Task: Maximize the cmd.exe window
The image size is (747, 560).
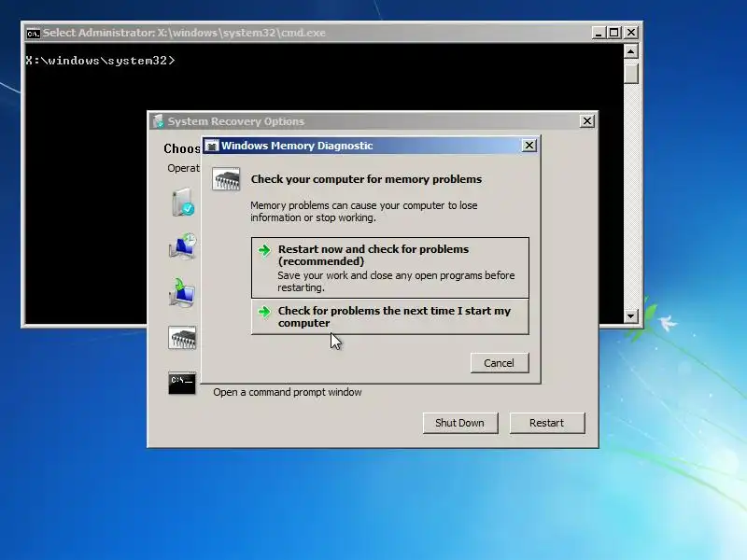Action: [x=614, y=33]
